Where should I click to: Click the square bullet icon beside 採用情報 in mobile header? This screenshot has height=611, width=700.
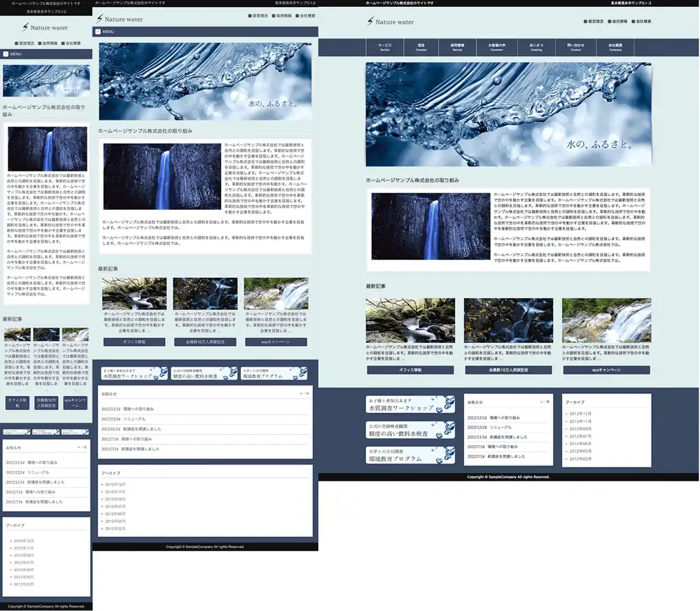click(39, 43)
